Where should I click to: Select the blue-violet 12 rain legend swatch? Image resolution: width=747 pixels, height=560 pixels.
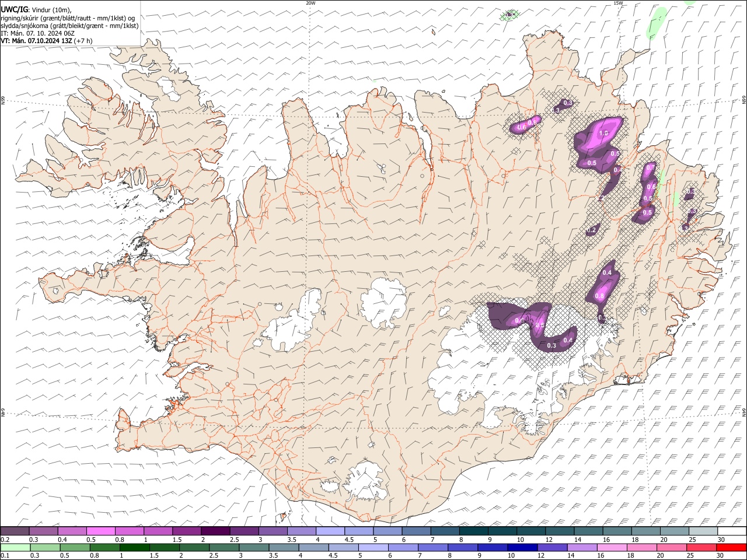pyautogui.click(x=552, y=547)
